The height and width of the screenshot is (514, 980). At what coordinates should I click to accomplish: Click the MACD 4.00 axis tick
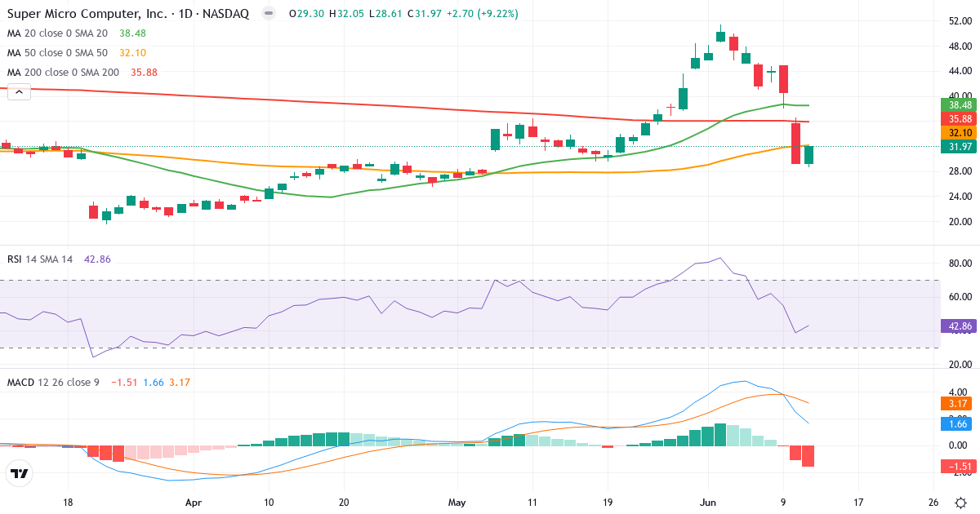pyautogui.click(x=959, y=392)
